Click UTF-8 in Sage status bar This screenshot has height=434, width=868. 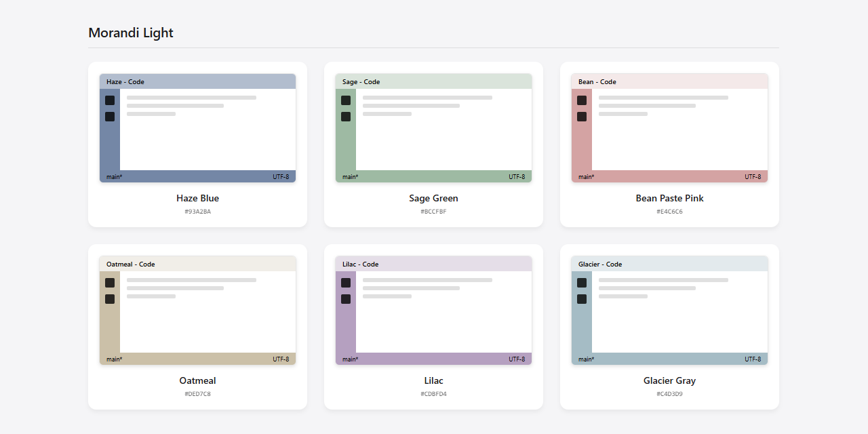point(517,177)
